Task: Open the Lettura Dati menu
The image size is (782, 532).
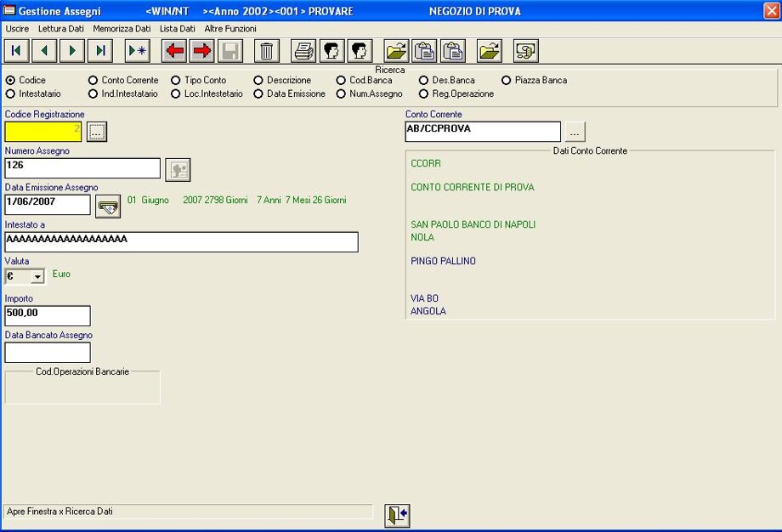Action: tap(61, 29)
